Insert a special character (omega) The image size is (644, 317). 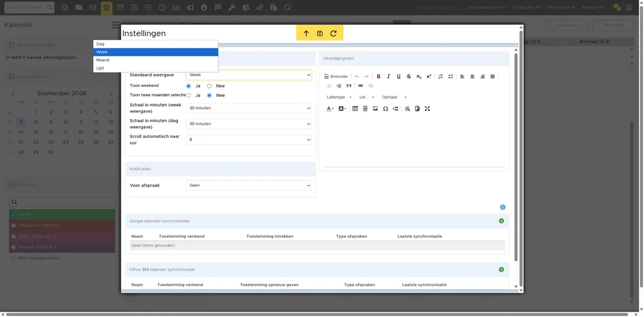click(x=385, y=109)
